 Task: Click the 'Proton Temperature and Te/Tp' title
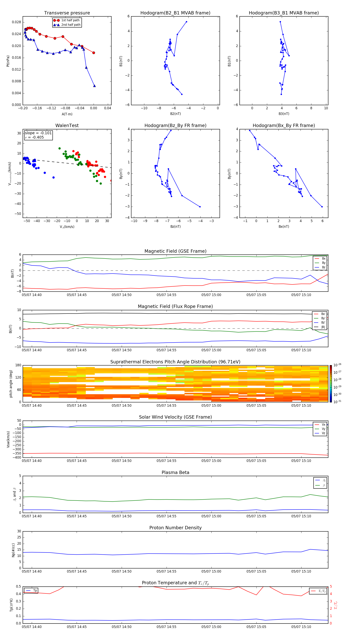click(x=175, y=583)
